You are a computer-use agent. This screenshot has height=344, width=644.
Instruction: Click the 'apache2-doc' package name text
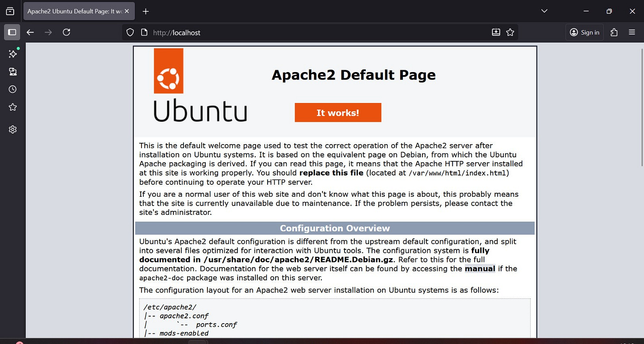(161, 278)
